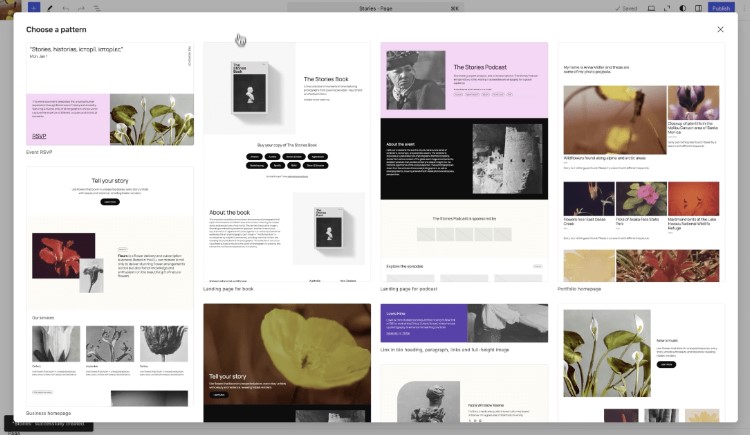Toggle the Settings sidebar panel icon
Image resolution: width=750 pixels, height=435 pixels.
698,8
